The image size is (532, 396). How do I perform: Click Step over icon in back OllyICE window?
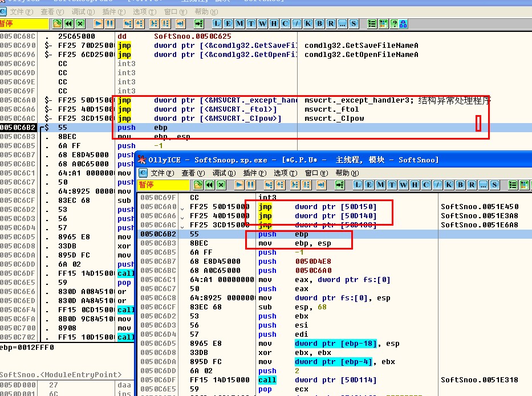(x=139, y=24)
